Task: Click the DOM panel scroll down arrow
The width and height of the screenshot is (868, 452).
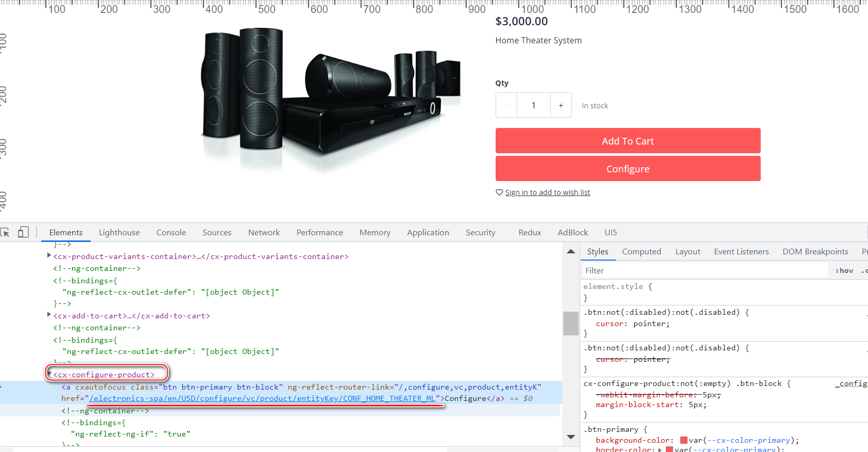Action: (571, 437)
